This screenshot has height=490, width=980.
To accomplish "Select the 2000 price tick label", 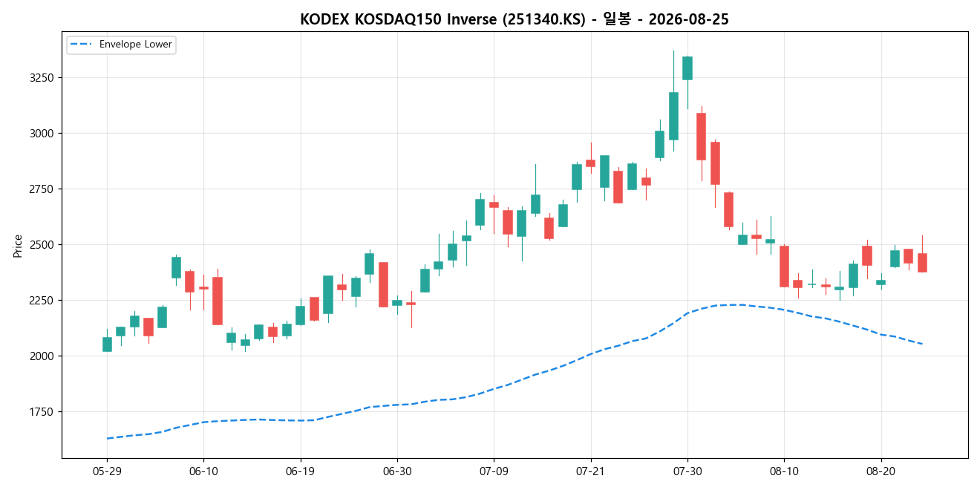I will pos(42,356).
